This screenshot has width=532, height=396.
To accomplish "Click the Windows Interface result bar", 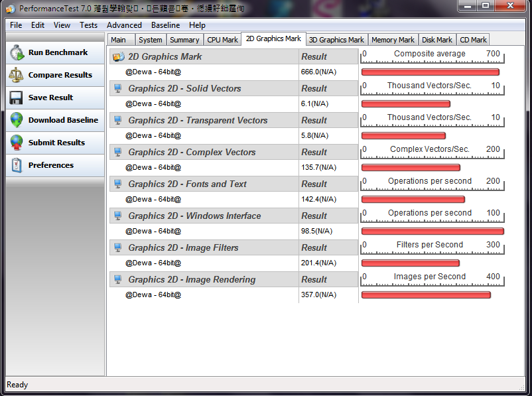I will pyautogui.click(x=432, y=231).
